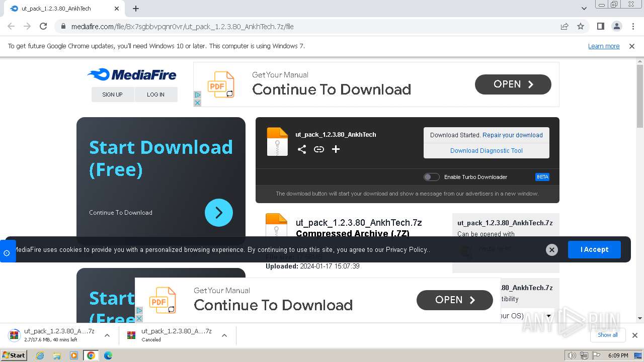Click the taskbar clock showing 6:09 PM
The image size is (644, 362).
click(618, 355)
